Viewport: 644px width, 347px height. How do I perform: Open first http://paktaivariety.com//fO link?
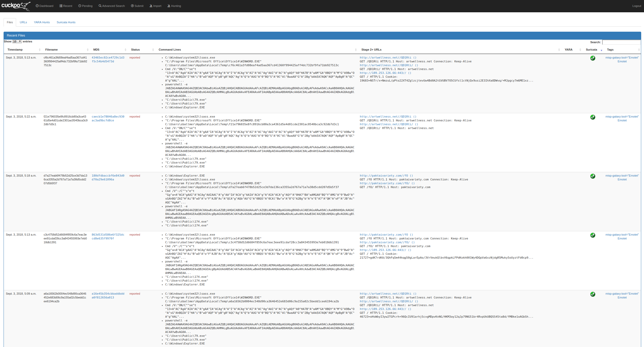click(384, 176)
